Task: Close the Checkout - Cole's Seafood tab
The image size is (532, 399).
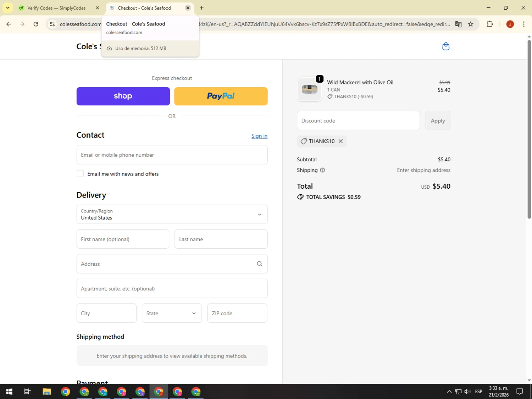Action: pyautogui.click(x=188, y=8)
